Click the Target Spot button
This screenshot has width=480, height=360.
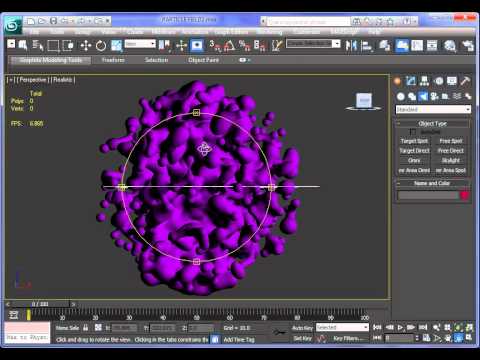click(x=414, y=141)
